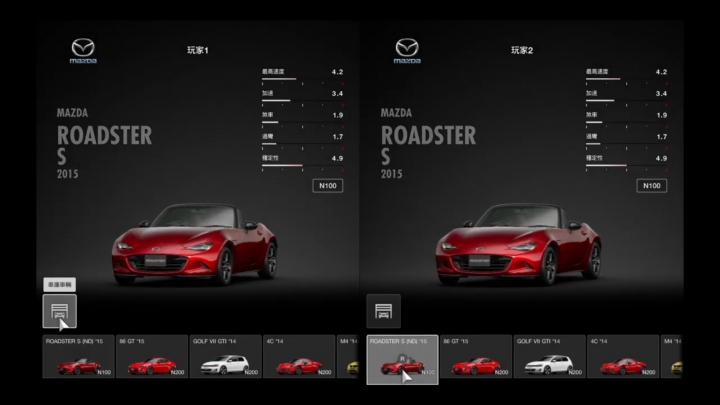720x405 pixels.
Task: Select Player 1 Roadster S (ND) '15 thumbnail
Action: 79,357
